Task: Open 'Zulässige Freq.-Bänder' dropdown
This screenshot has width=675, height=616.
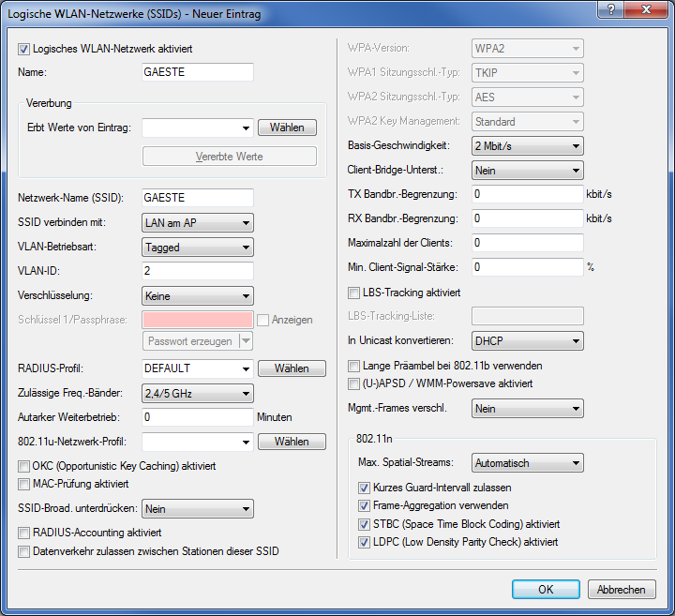Action: [x=198, y=393]
